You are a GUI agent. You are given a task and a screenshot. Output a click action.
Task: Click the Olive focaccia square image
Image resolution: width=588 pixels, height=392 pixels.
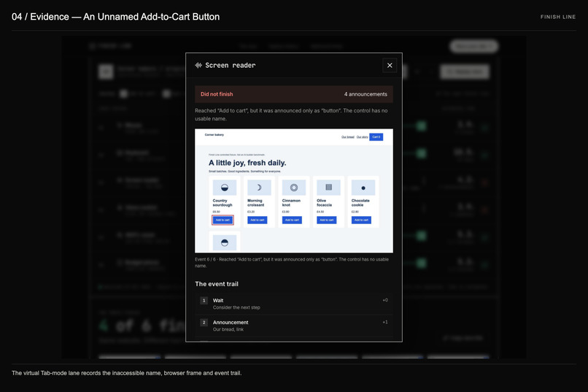tap(328, 187)
